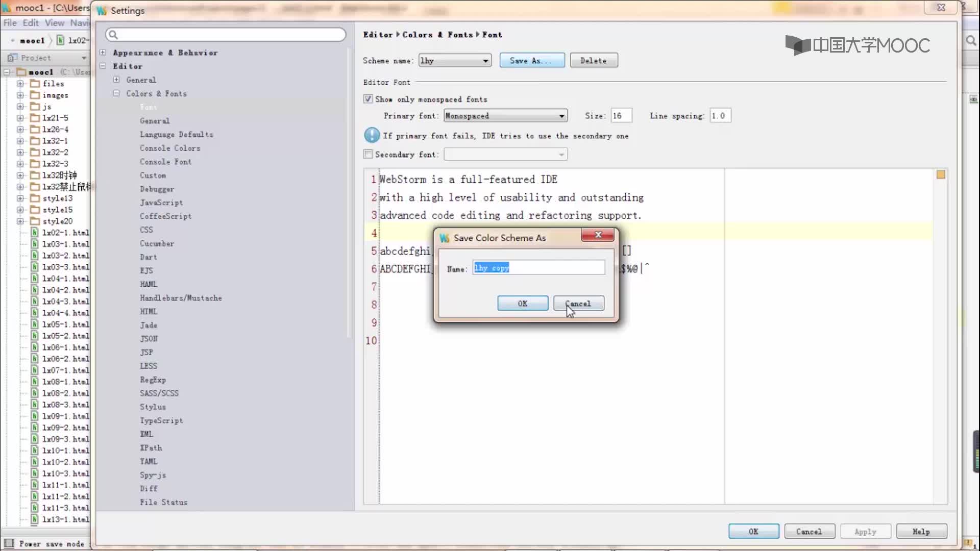Open Console Font settings page
Screen dimensions: 980x551
coord(165,162)
